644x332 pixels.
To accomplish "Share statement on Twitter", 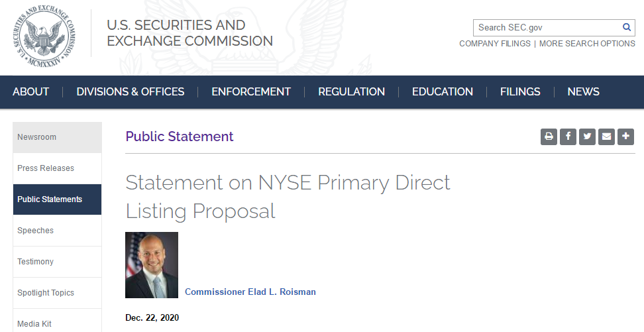I will [587, 137].
